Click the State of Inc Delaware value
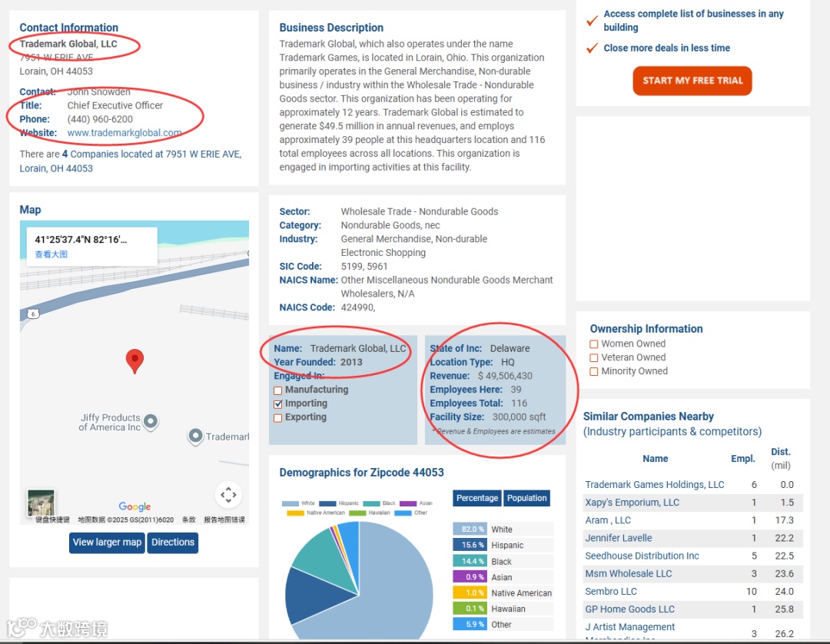The width and height of the screenshot is (830, 644). click(x=510, y=349)
